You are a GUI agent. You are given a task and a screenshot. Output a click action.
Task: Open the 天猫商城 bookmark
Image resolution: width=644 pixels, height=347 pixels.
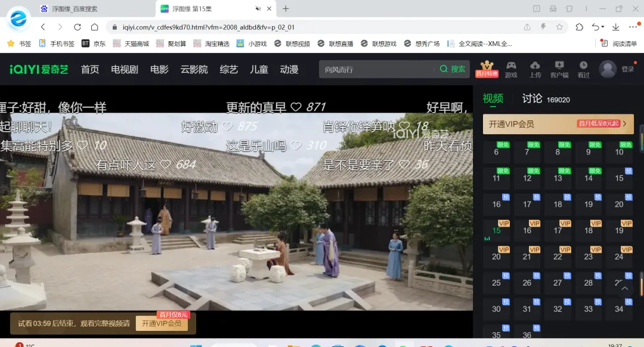[131, 44]
